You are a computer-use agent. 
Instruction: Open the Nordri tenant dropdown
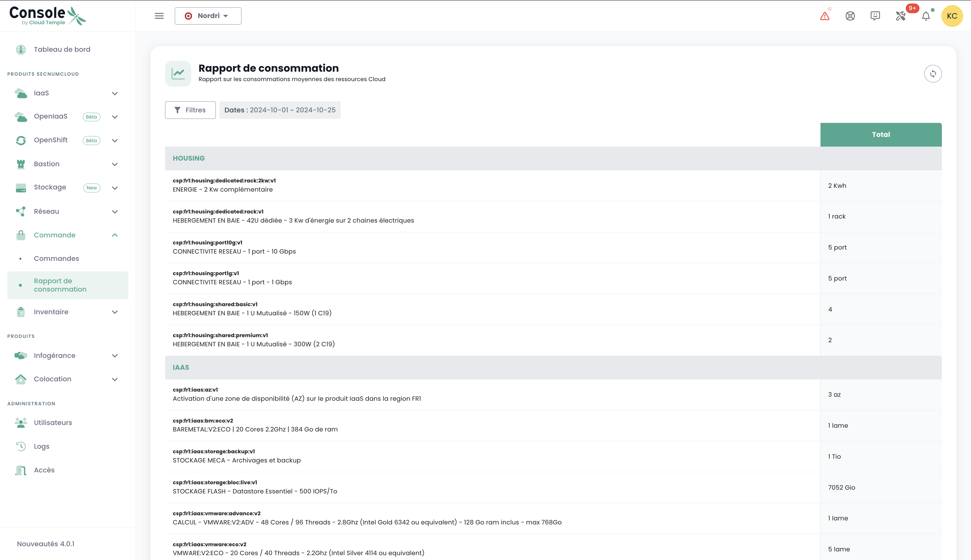tap(208, 16)
